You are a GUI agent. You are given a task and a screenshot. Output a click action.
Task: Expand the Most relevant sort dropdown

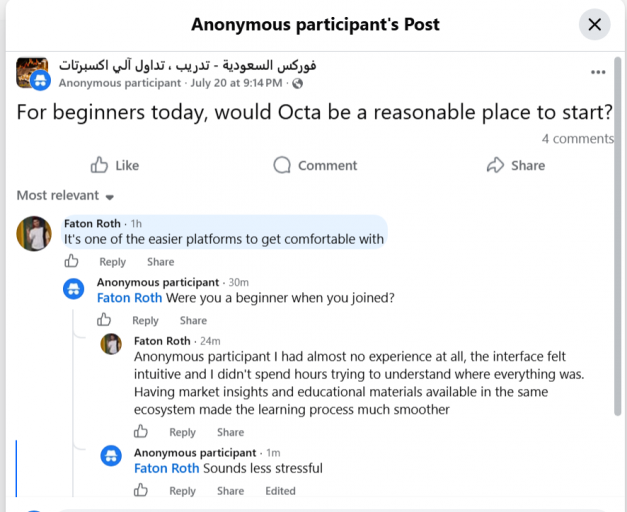click(x=65, y=196)
